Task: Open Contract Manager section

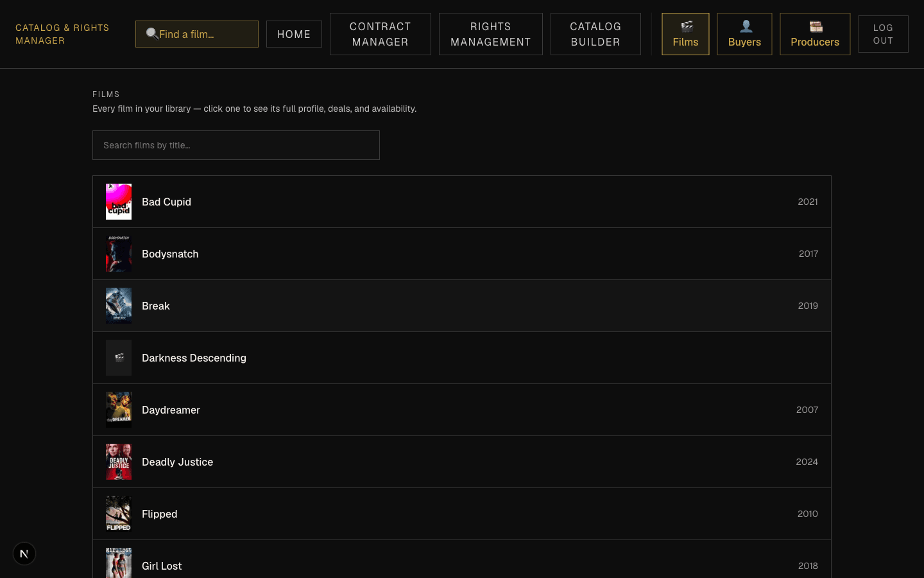Action: point(381,34)
